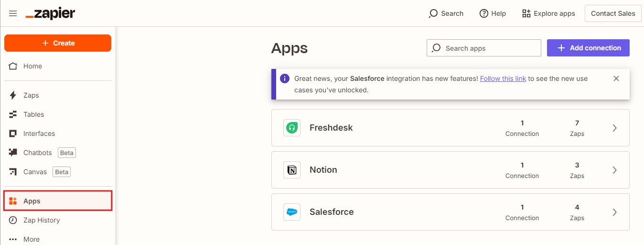
Task: Open Tables in the sidebar
Action: [x=58, y=114]
